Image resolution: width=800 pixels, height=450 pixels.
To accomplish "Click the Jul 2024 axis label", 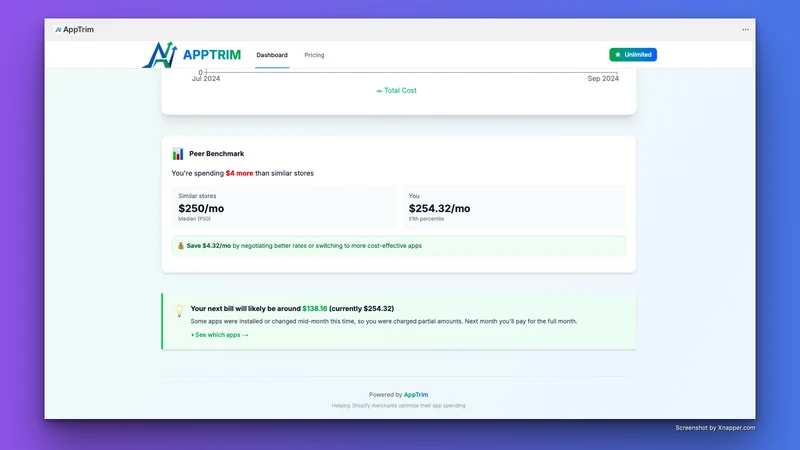I will pos(206,79).
